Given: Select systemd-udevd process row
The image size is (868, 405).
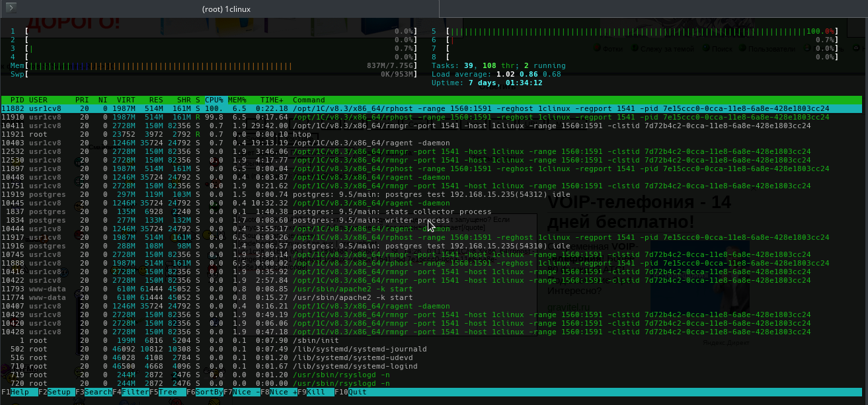Looking at the screenshot, I should click(432, 357).
